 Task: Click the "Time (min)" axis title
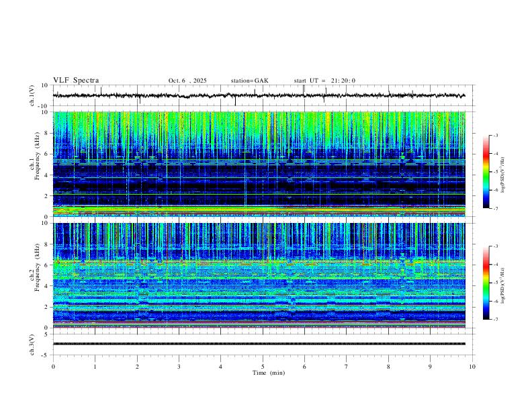pyautogui.click(x=269, y=373)
